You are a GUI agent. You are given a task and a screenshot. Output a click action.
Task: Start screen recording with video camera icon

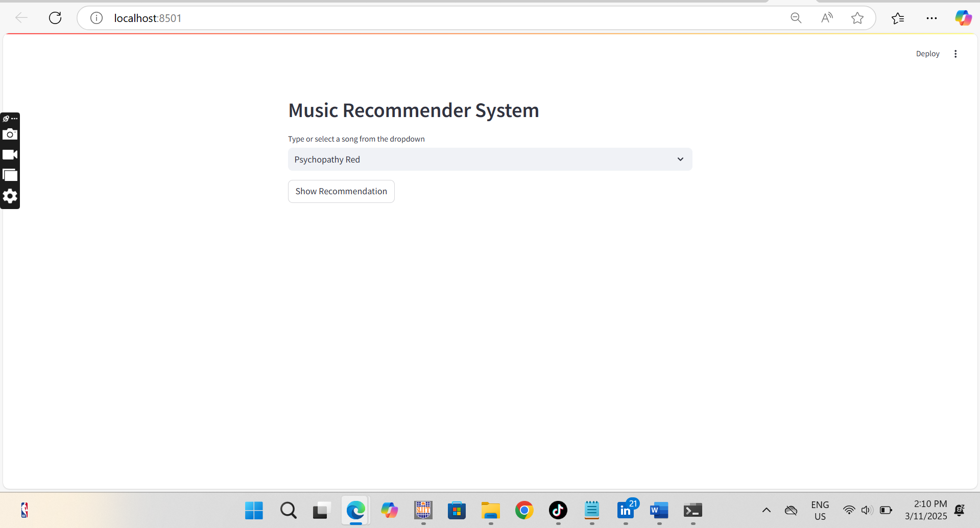(x=10, y=155)
